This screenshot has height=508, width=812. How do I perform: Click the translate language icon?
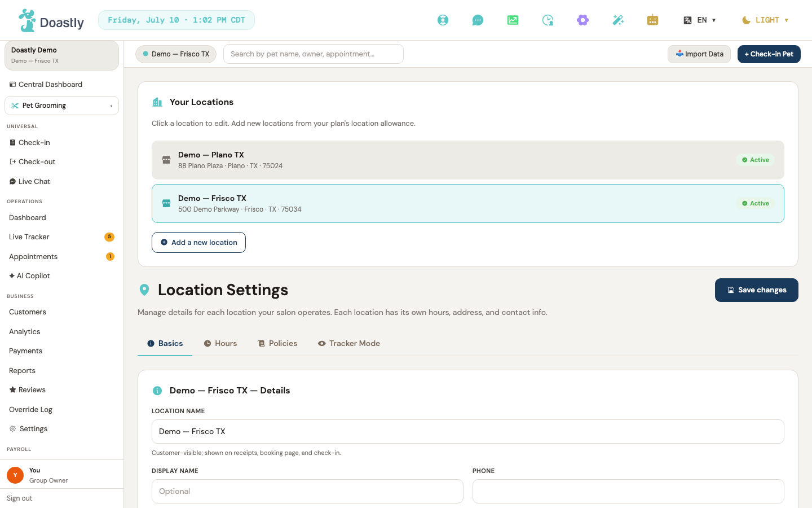pyautogui.click(x=687, y=20)
